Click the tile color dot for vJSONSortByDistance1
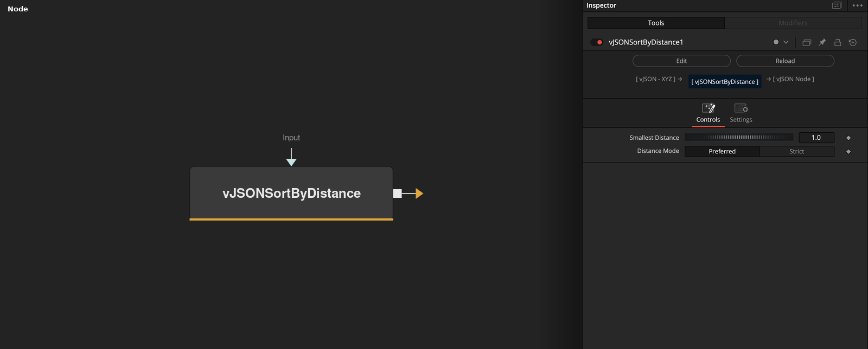868x349 pixels. 776,42
